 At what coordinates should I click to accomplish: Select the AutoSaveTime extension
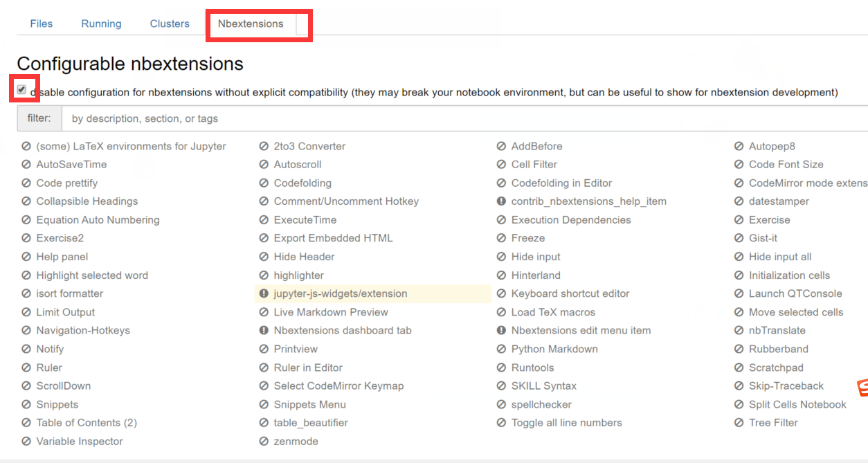(71, 165)
